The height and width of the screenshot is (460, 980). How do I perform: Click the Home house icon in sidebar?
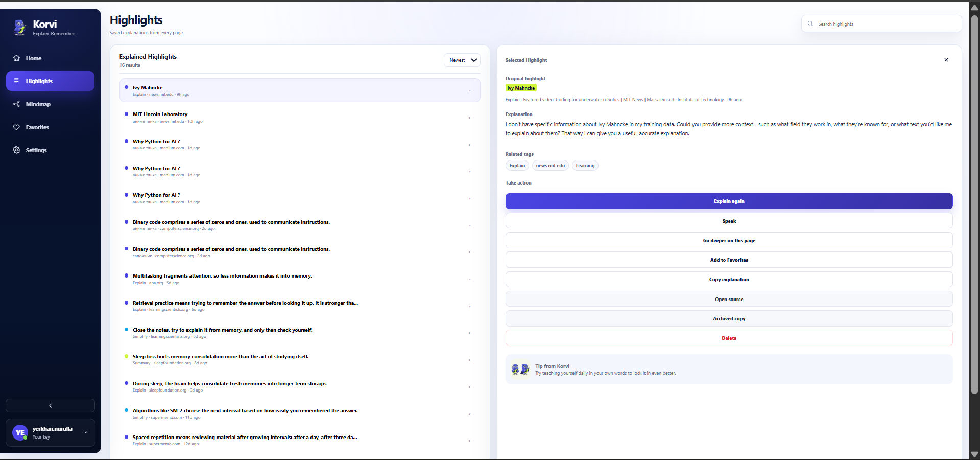click(16, 58)
